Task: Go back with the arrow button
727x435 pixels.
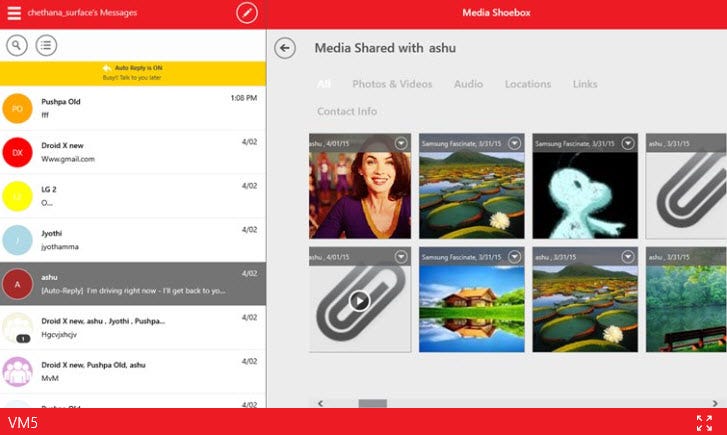Action: (x=285, y=48)
